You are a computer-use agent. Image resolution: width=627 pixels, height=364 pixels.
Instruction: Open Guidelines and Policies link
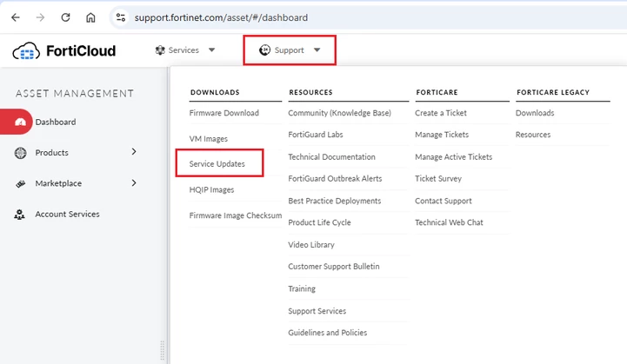[328, 333]
